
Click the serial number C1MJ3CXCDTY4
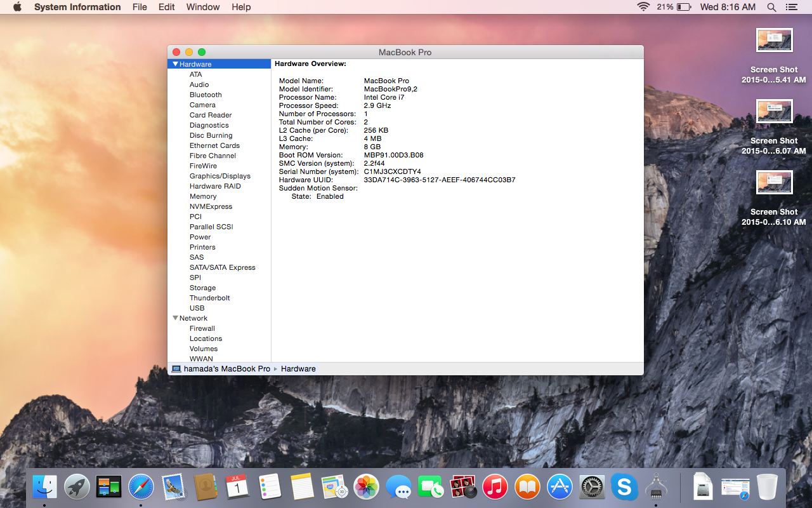(x=392, y=171)
